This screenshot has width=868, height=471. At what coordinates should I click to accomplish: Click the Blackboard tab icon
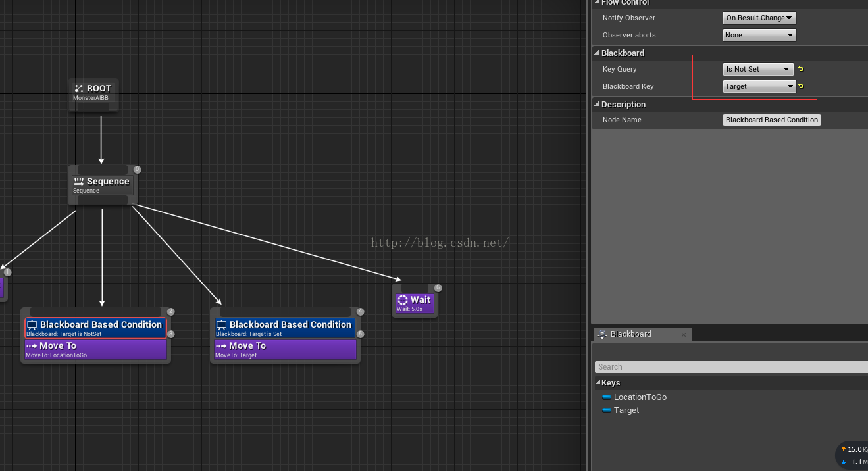point(601,334)
